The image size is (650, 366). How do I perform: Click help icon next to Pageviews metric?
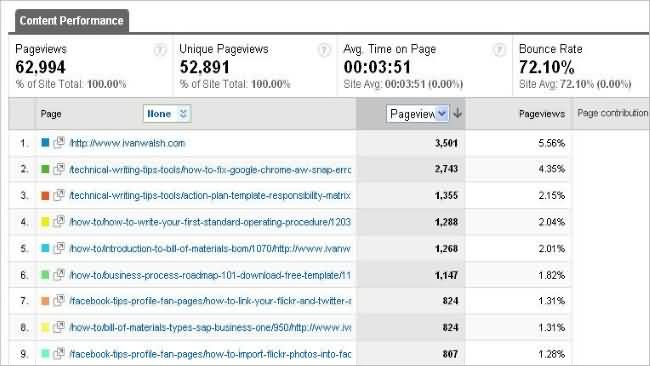[x=160, y=50]
